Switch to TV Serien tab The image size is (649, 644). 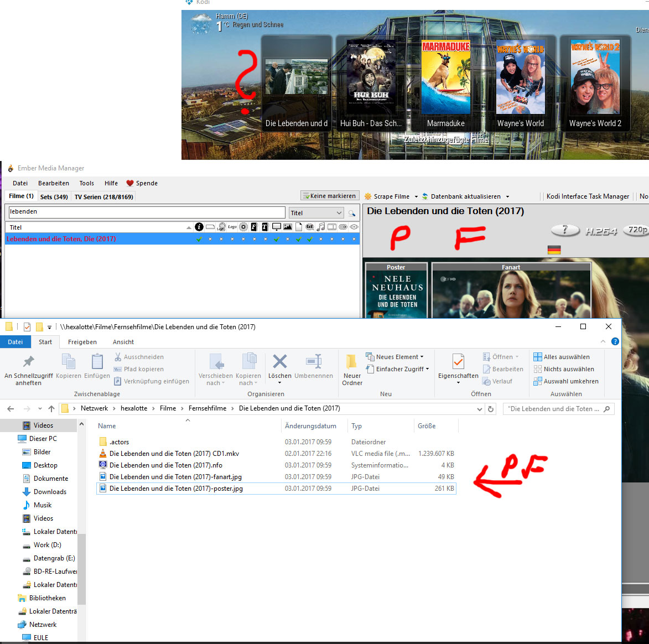(103, 196)
